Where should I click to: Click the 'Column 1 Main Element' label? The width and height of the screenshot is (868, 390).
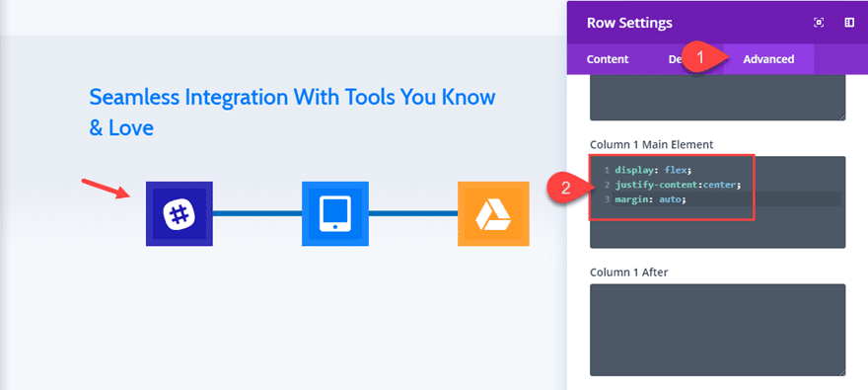coord(652,144)
